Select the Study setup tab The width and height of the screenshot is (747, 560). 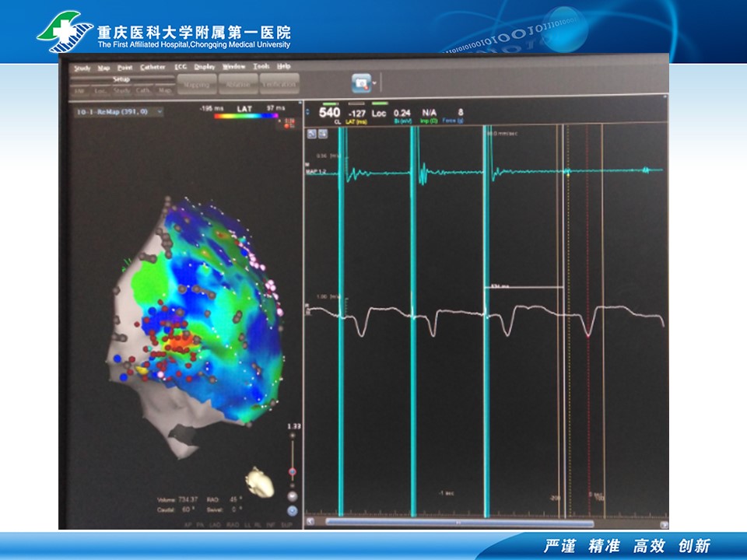click(122, 90)
